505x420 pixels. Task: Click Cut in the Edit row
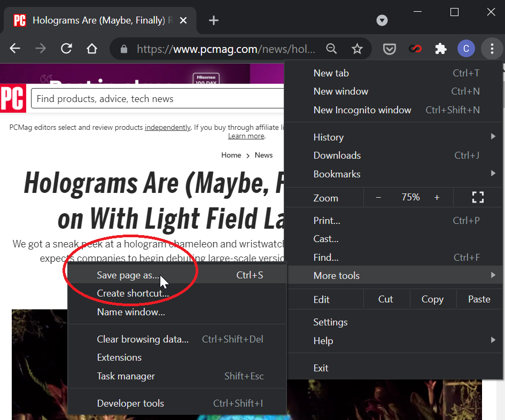point(385,299)
